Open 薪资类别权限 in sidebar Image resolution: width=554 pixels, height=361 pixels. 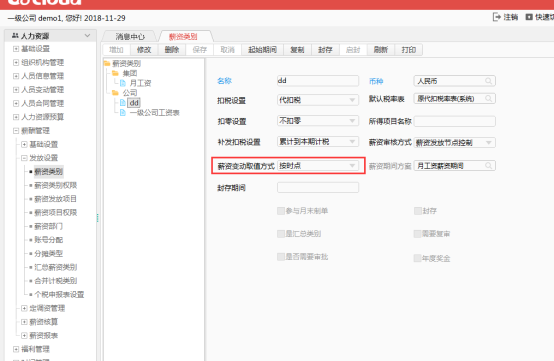55,185
